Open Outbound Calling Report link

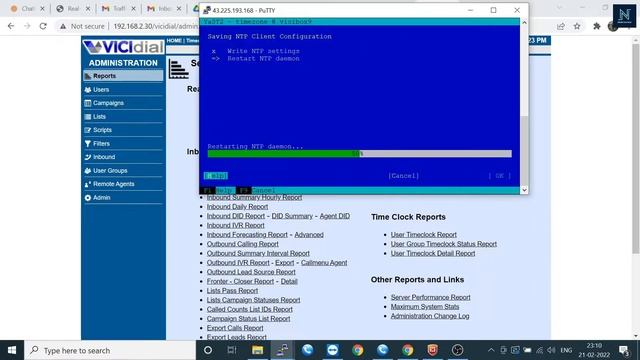[242, 244]
